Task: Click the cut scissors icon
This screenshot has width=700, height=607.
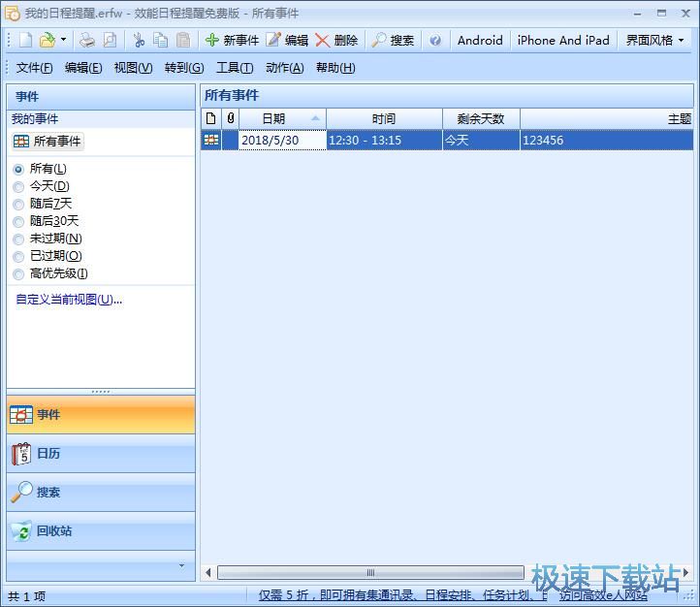Action: [139, 40]
